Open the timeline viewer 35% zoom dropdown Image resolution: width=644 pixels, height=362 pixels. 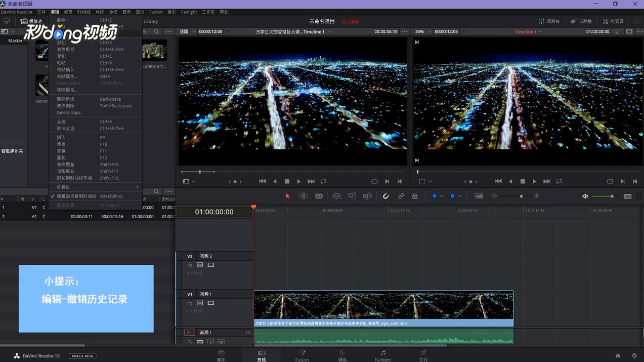pos(423,31)
